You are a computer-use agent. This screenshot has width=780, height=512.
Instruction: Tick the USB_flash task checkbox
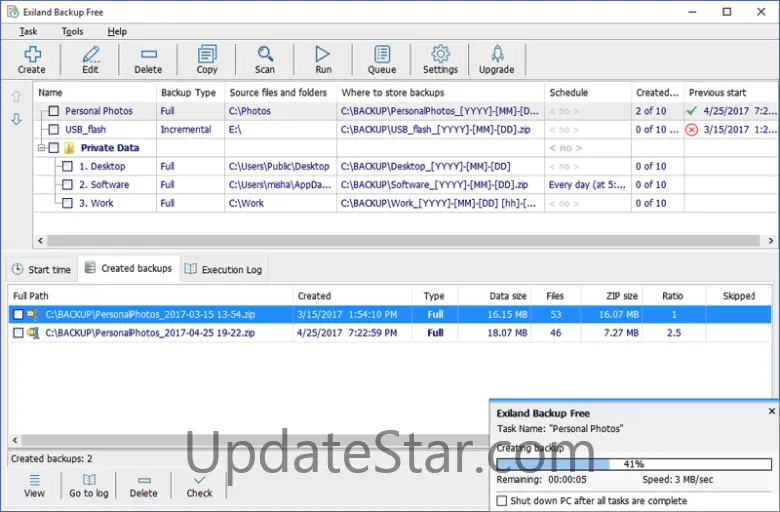click(x=54, y=129)
